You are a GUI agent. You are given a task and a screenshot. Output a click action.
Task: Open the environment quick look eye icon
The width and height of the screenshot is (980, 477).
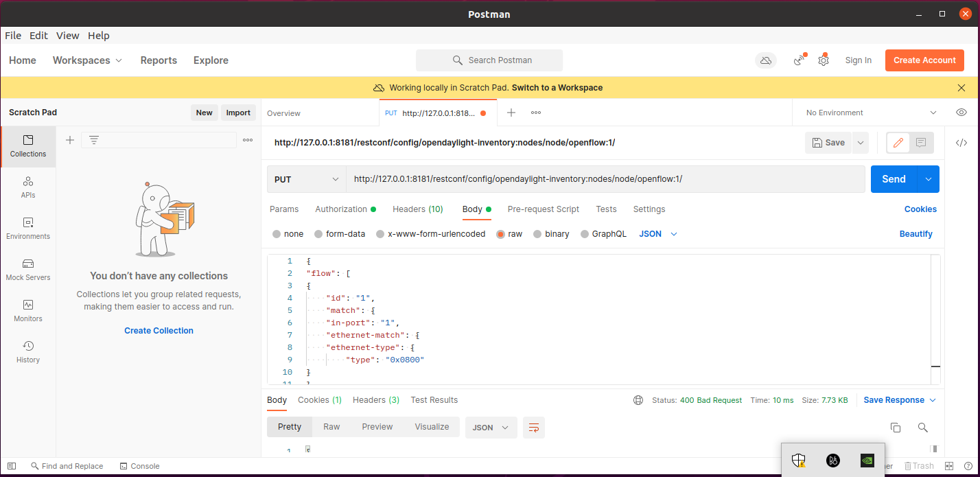point(961,113)
